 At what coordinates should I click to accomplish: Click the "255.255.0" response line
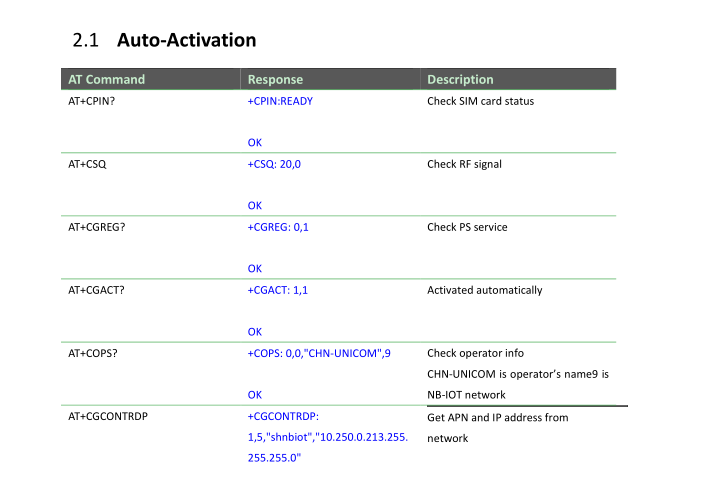(x=274, y=458)
